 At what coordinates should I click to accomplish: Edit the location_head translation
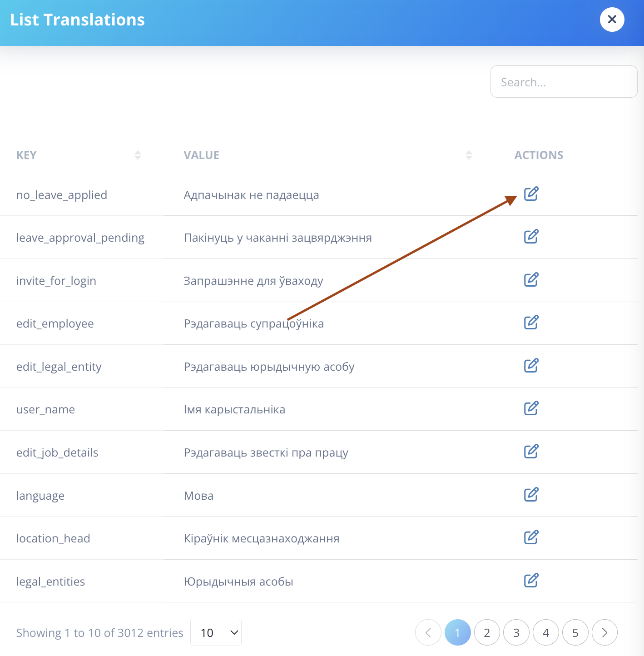[531, 537]
